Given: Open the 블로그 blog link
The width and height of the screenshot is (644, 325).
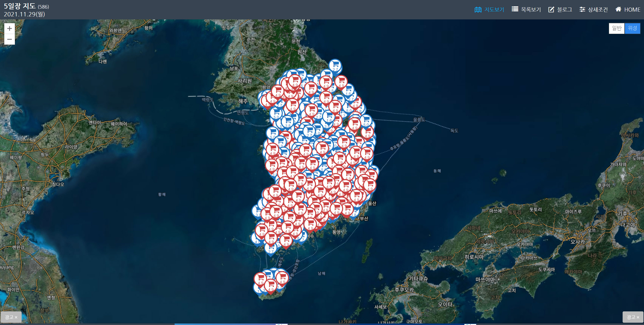Looking at the screenshot, I should pyautogui.click(x=560, y=10).
